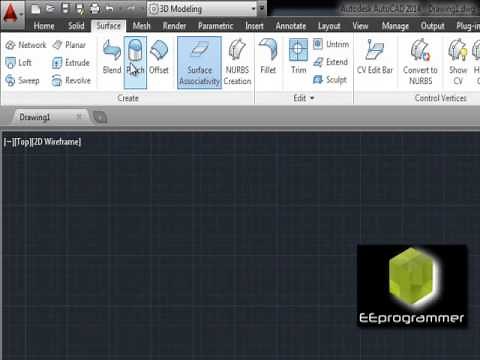
Task: Click the Show CV tool
Action: 458,62
